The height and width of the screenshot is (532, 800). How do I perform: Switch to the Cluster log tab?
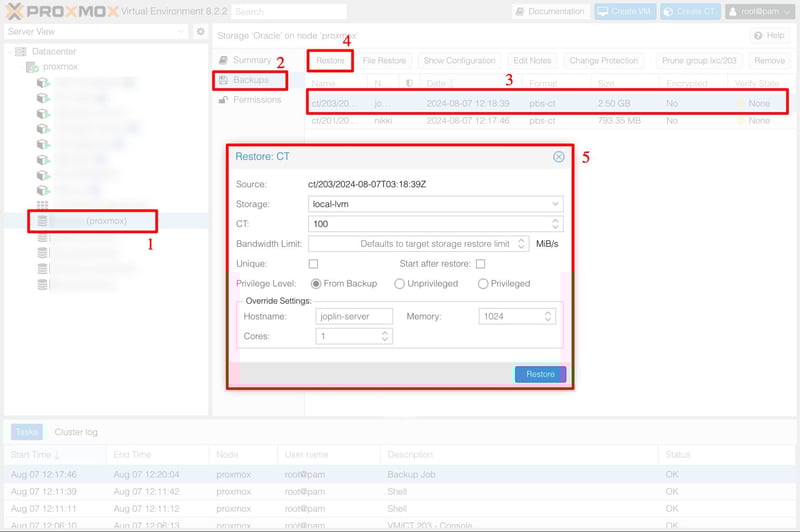(76, 432)
